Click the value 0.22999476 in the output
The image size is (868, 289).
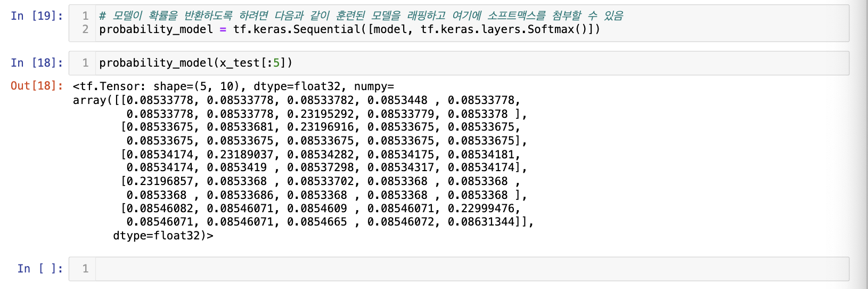pos(481,208)
